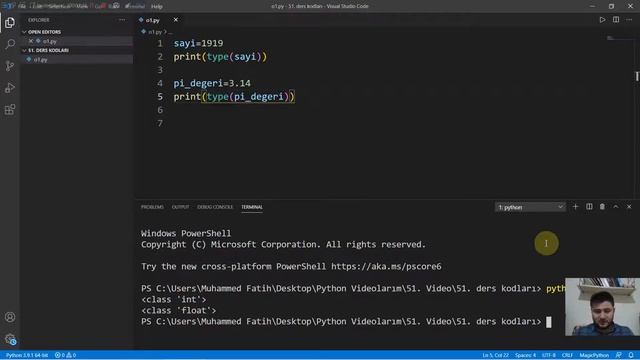Open the Terminal menu in menu bar
640x360 pixels.
point(135,6)
